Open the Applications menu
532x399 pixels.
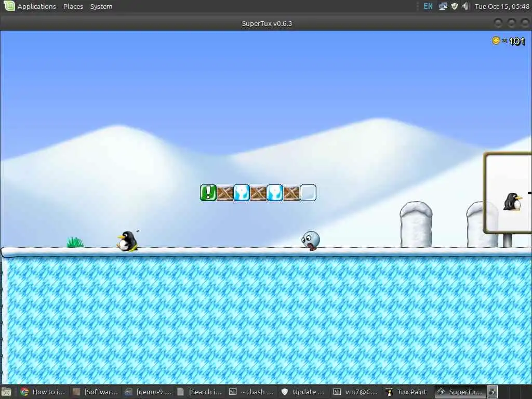pos(37,6)
